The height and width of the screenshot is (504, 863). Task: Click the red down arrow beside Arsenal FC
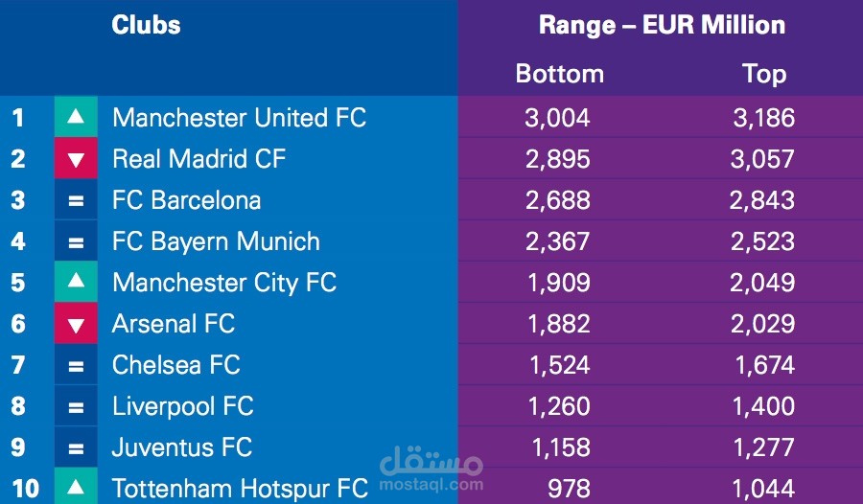(x=76, y=324)
